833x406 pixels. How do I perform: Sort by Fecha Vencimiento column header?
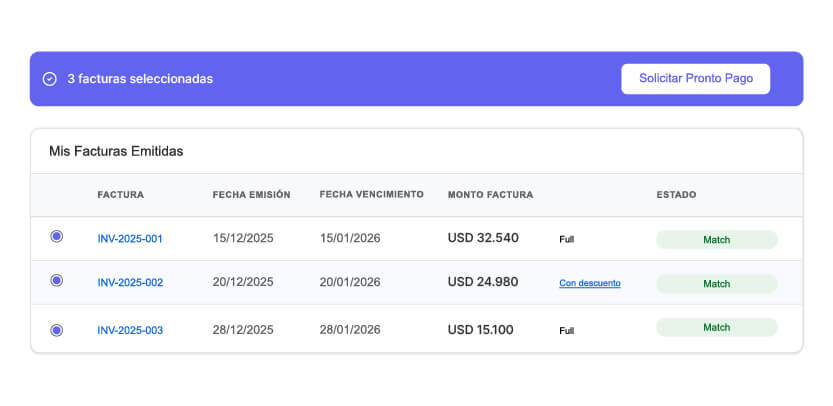371,194
